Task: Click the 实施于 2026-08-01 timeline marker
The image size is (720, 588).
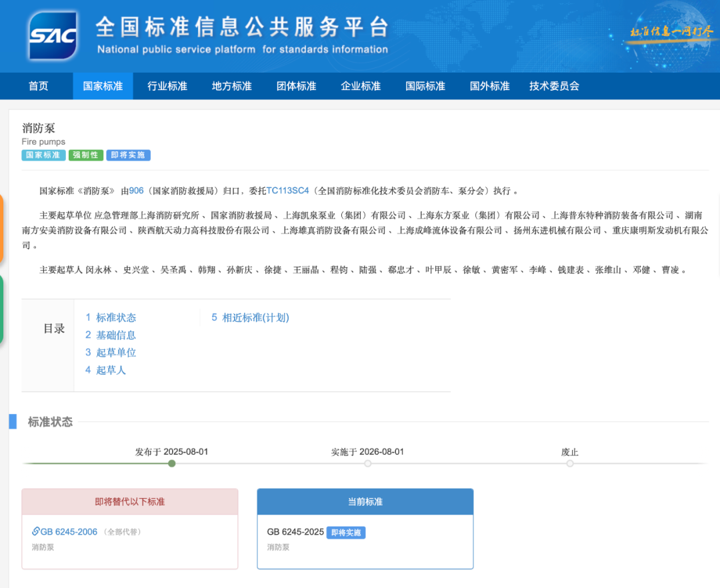Action: (368, 463)
